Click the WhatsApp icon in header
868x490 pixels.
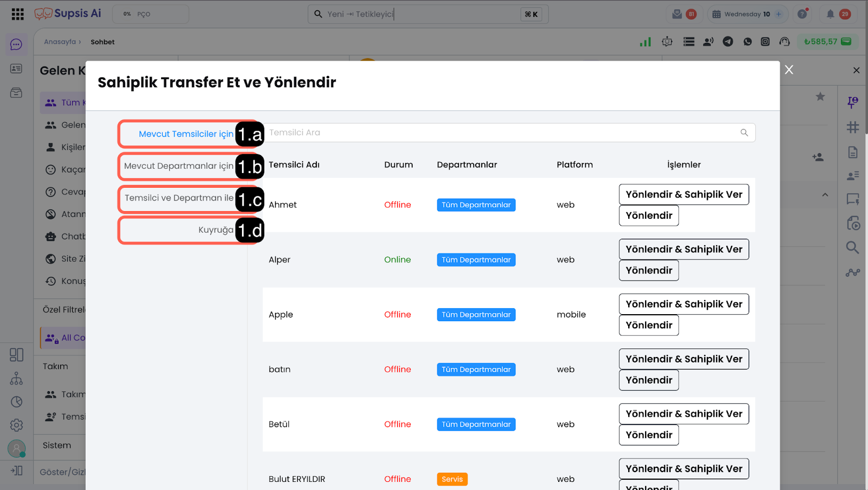748,42
